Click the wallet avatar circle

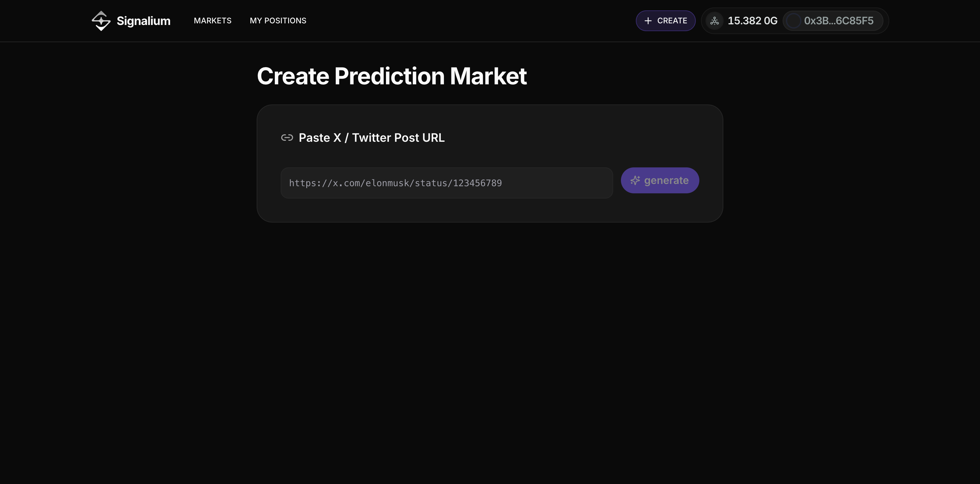point(793,21)
